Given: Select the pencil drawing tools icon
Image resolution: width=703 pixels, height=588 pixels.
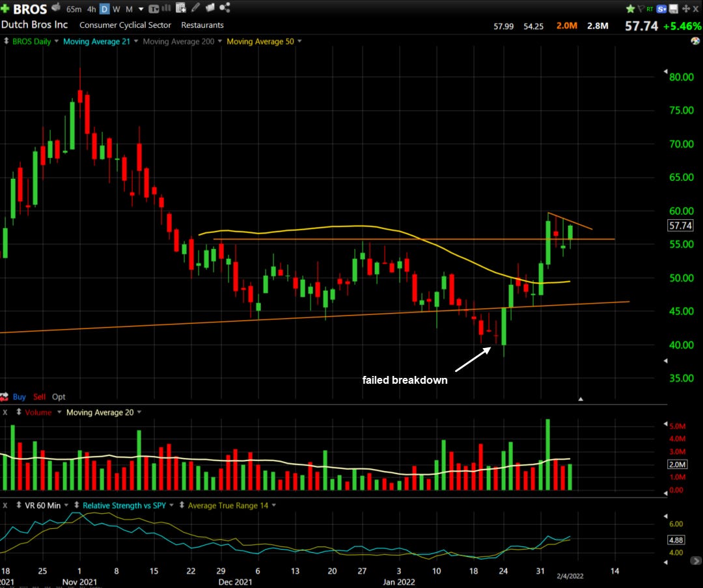Looking at the screenshot, I should [x=195, y=8].
